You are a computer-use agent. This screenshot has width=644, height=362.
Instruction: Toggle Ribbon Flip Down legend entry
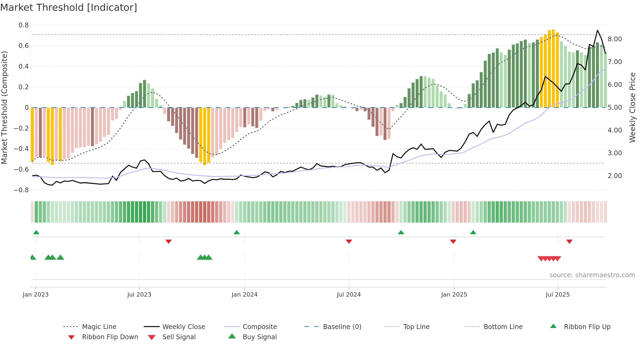[103, 337]
